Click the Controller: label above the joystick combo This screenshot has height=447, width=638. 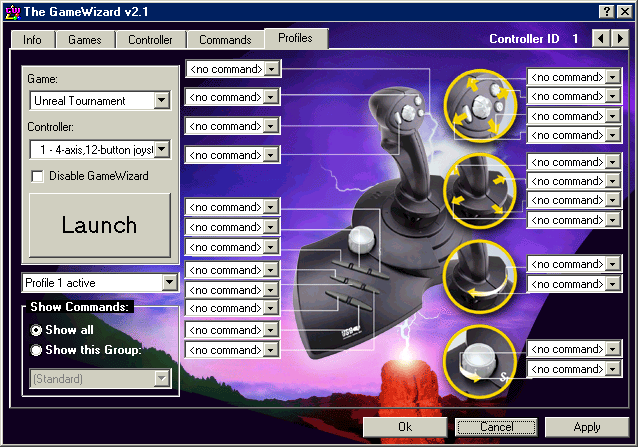tap(50, 127)
